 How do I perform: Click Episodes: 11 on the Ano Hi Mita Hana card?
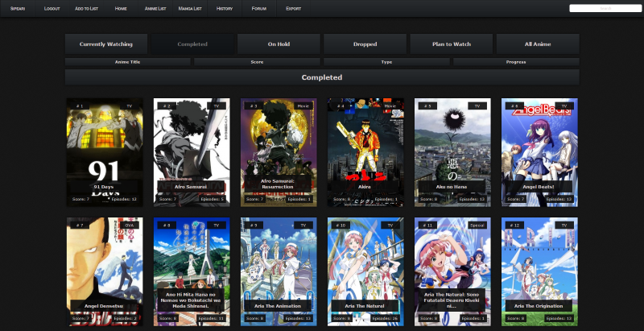[x=210, y=318]
